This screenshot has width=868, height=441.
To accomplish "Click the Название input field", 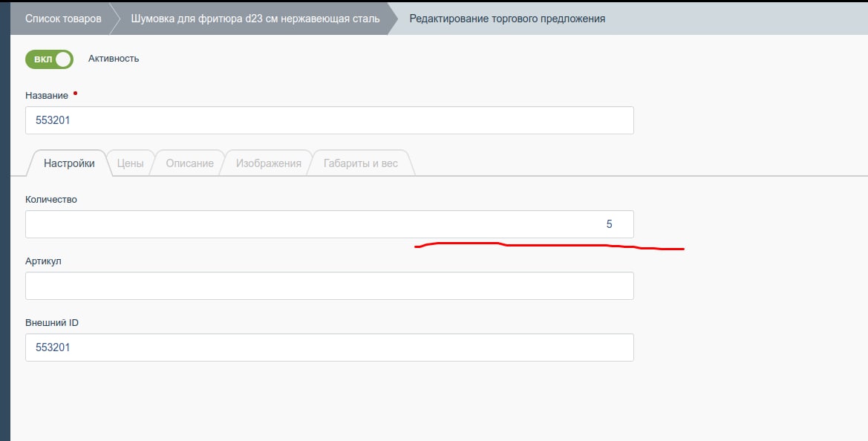I will (330, 120).
